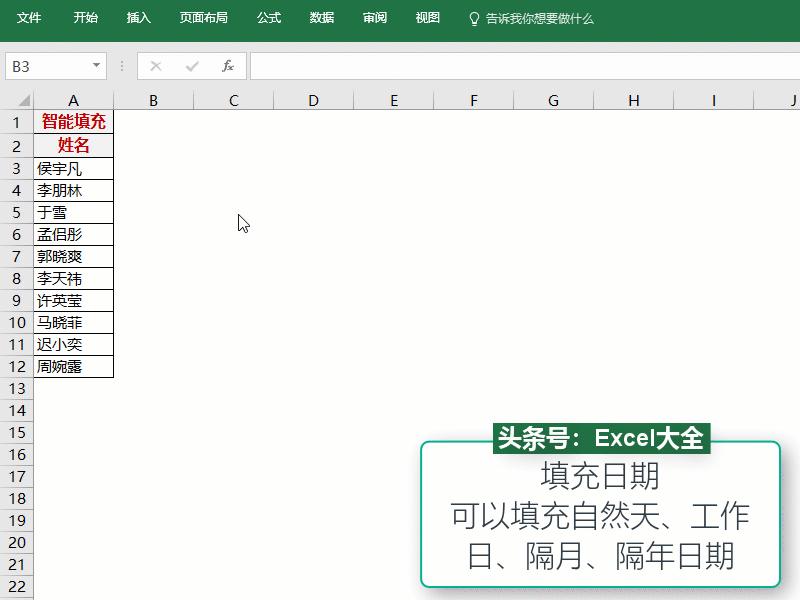
Task: Select column B by clicking its header
Action: (153, 100)
